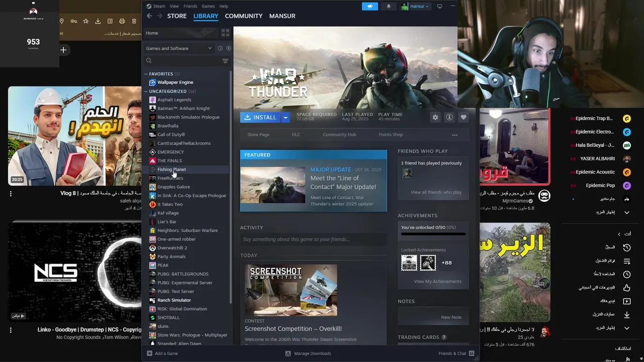Switch to the STORE tab
The width and height of the screenshot is (644, 362).
tap(177, 16)
